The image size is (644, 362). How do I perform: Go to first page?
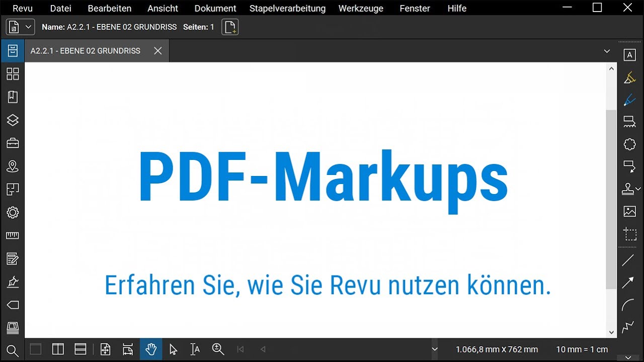click(x=240, y=349)
